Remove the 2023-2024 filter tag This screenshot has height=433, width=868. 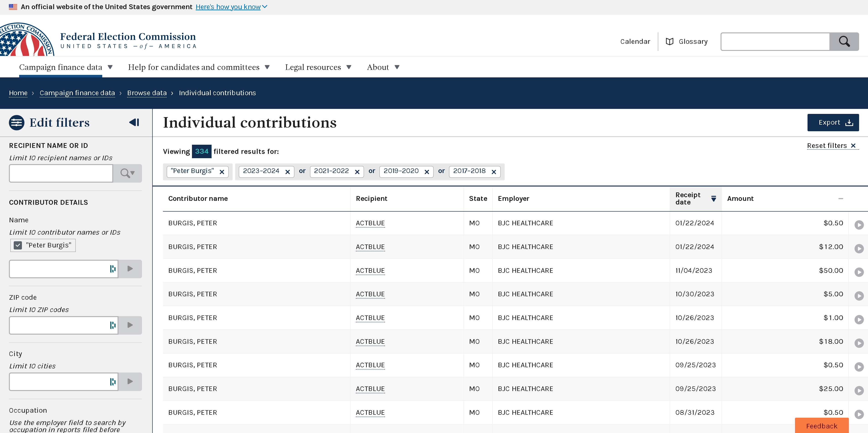click(287, 172)
